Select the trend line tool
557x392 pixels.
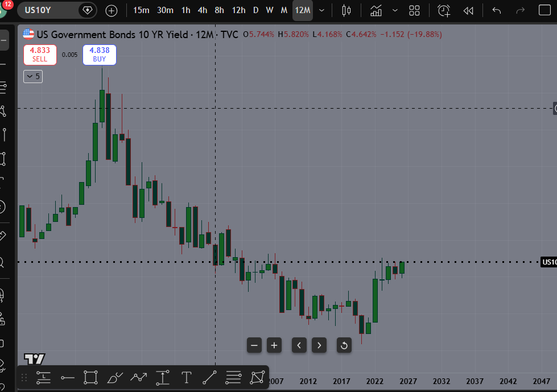pos(209,377)
